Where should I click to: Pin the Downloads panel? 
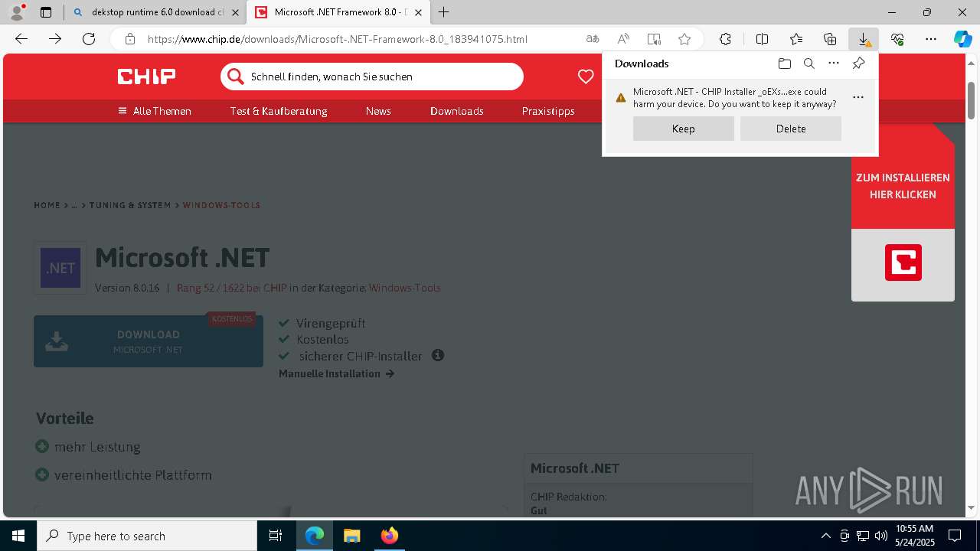[858, 64]
